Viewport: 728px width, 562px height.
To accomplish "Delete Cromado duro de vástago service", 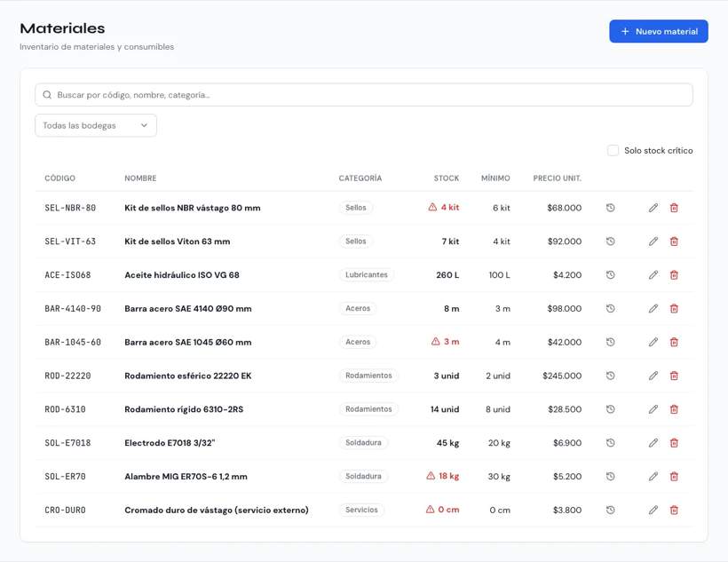I will (x=674, y=510).
